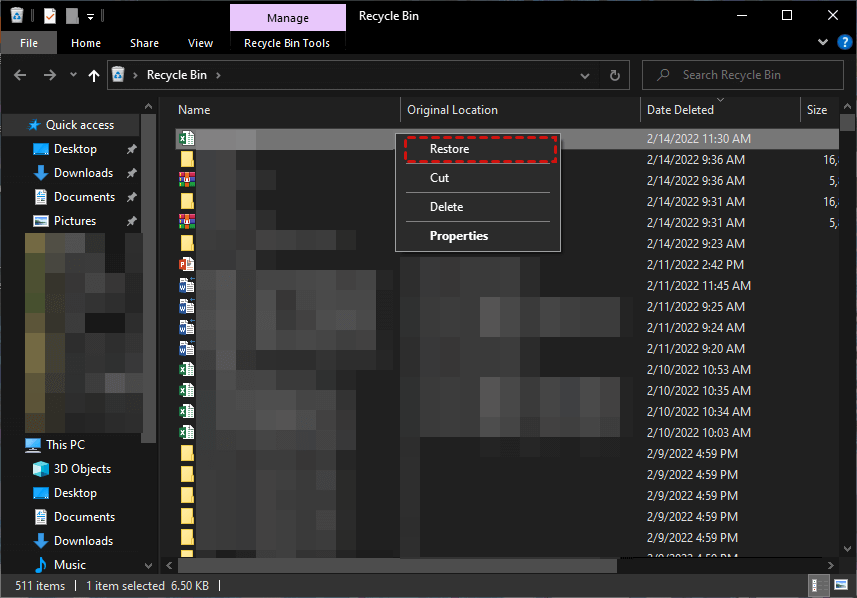The width and height of the screenshot is (857, 598).
Task: Switch to the View ribbon tab
Action: pos(201,43)
